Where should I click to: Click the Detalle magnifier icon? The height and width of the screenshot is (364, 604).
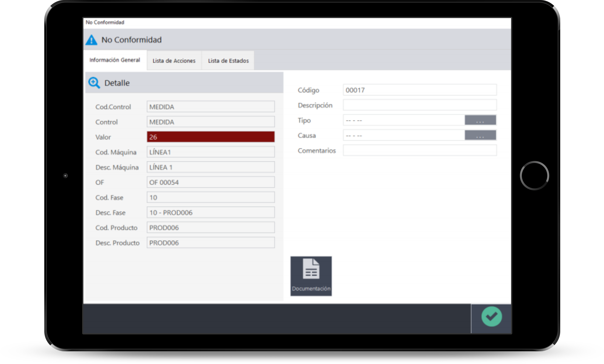[94, 83]
